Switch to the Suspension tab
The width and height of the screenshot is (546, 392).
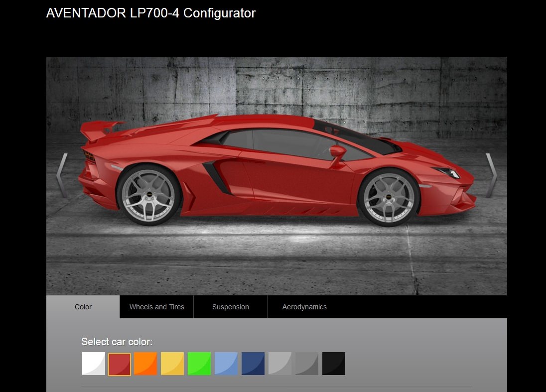[231, 307]
